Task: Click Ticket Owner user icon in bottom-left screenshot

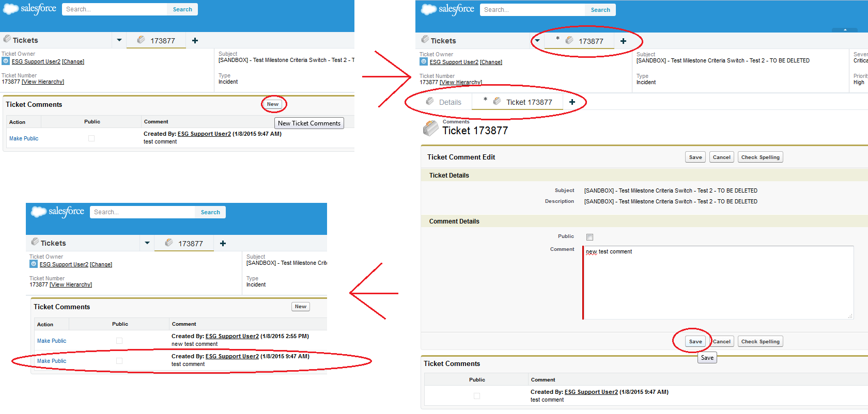Action: coord(34,264)
